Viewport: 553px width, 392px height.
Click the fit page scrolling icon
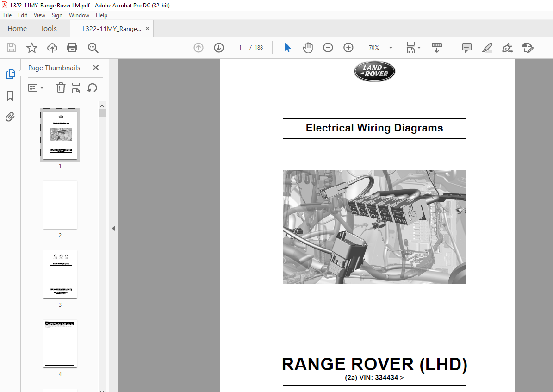coord(411,48)
